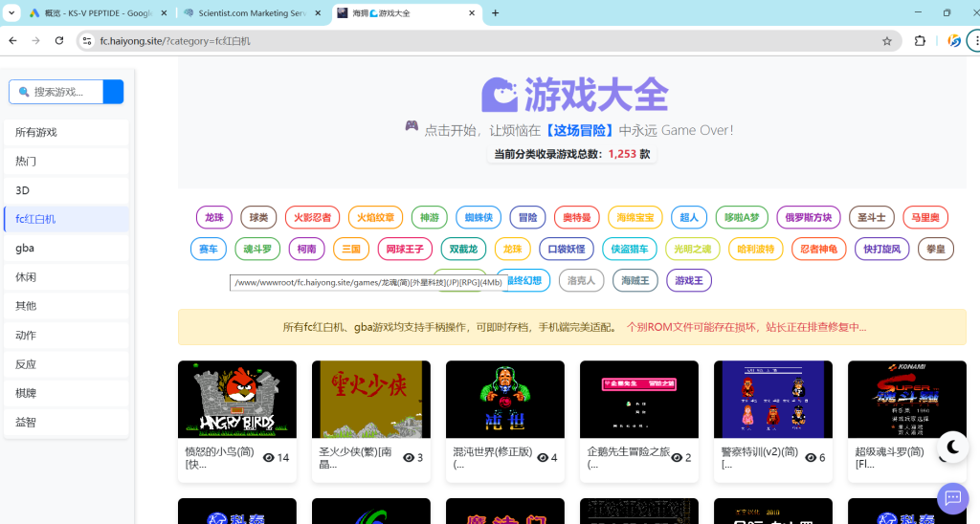Open site information icon in address bar

click(87, 41)
